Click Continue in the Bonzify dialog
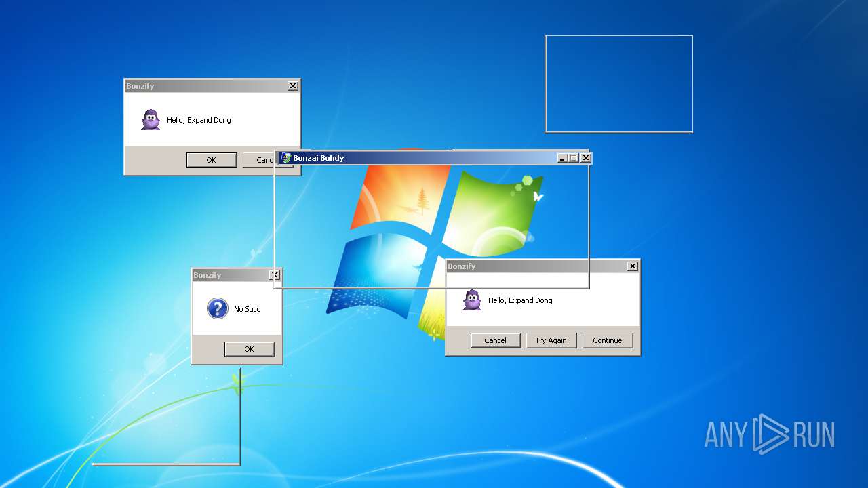The image size is (868, 488). 608,340
